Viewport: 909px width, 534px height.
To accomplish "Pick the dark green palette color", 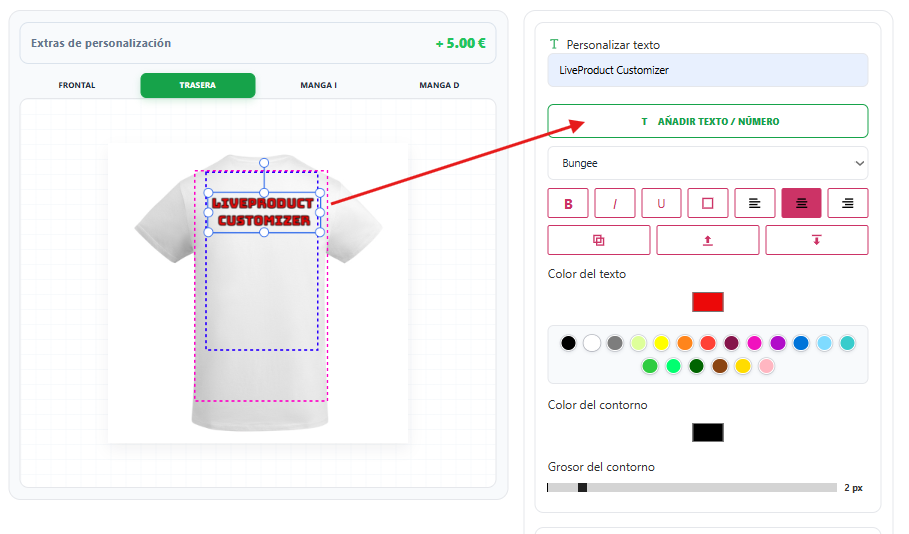I will tap(696, 366).
